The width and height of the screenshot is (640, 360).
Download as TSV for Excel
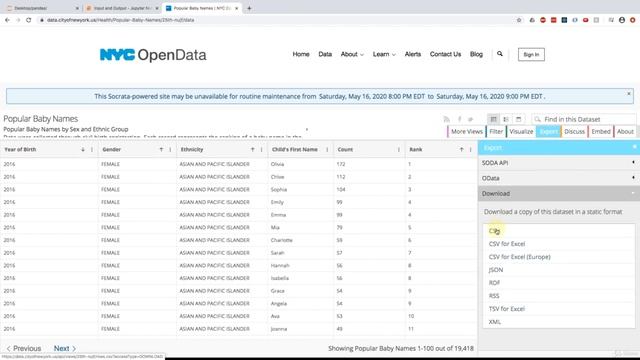tap(507, 309)
